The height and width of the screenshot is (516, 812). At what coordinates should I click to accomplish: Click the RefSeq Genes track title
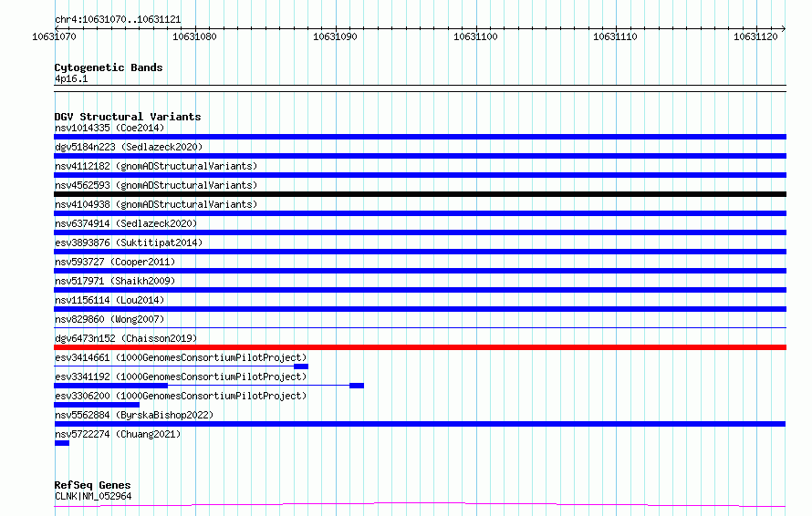coord(92,485)
